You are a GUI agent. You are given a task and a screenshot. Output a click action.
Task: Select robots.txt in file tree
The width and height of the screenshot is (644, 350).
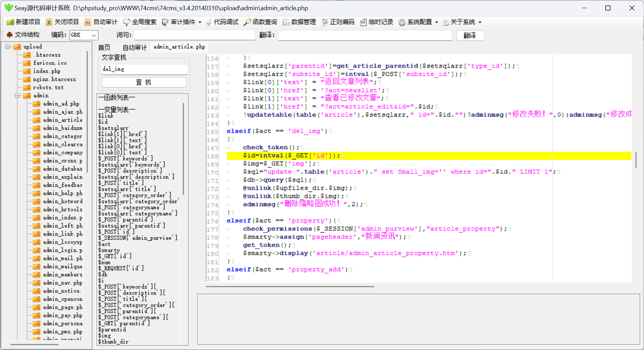tap(48, 87)
